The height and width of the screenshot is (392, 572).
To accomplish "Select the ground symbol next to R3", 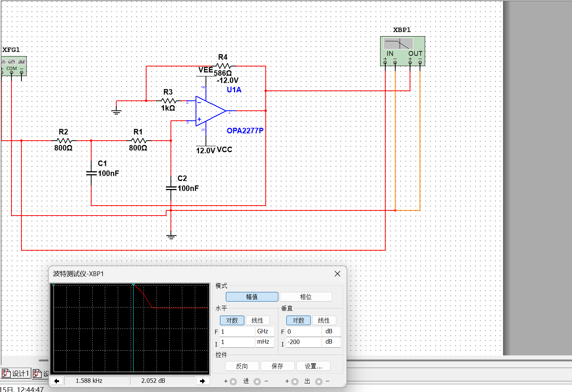I will pyautogui.click(x=116, y=111).
